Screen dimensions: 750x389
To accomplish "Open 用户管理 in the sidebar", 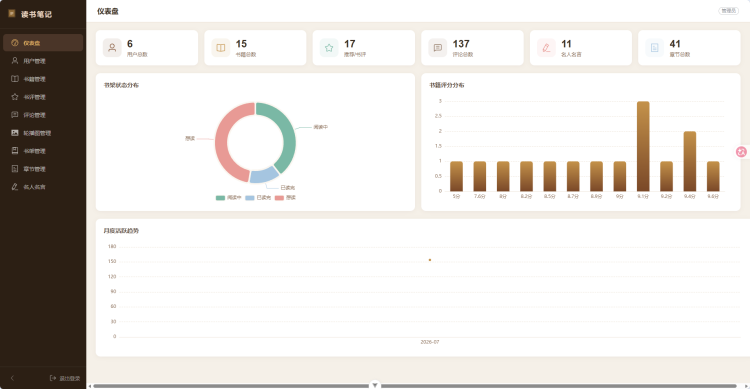I will coord(43,61).
